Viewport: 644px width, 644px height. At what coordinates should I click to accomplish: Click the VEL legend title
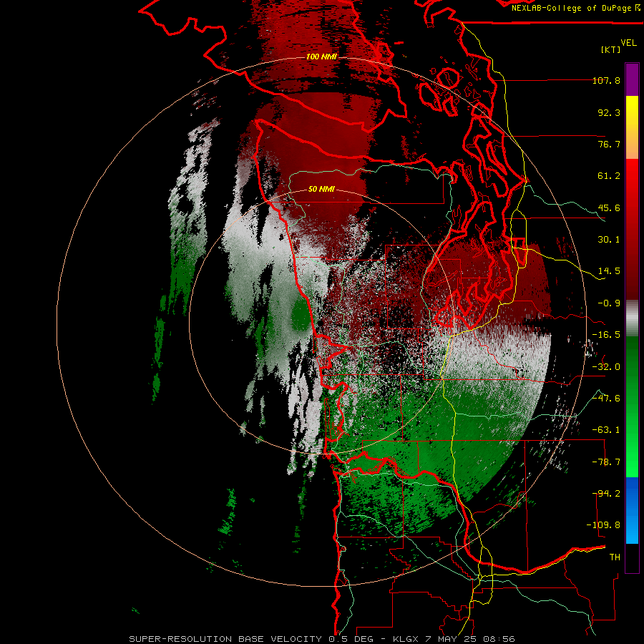629,43
